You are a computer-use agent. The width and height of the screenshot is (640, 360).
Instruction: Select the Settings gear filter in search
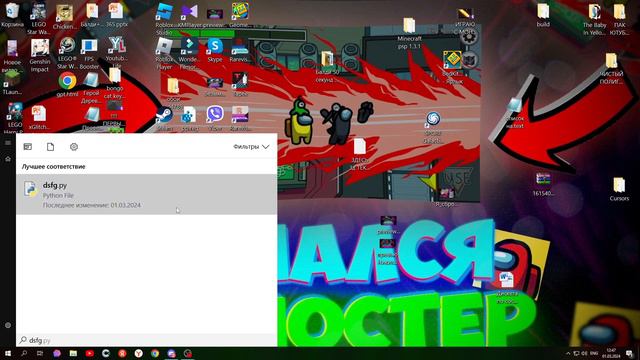[x=74, y=147]
